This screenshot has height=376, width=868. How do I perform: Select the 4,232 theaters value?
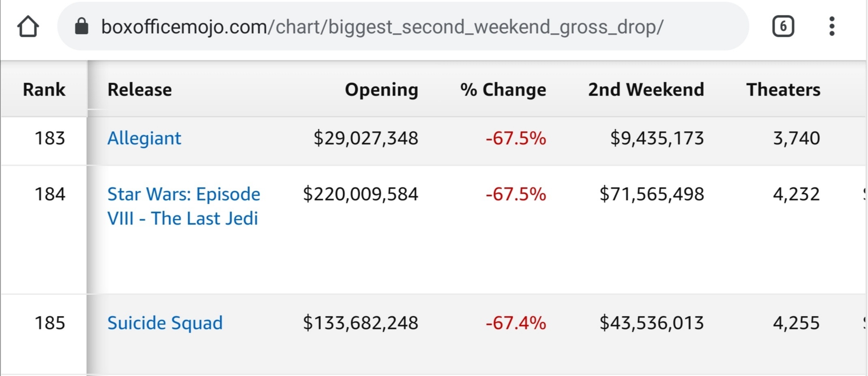coord(797,194)
